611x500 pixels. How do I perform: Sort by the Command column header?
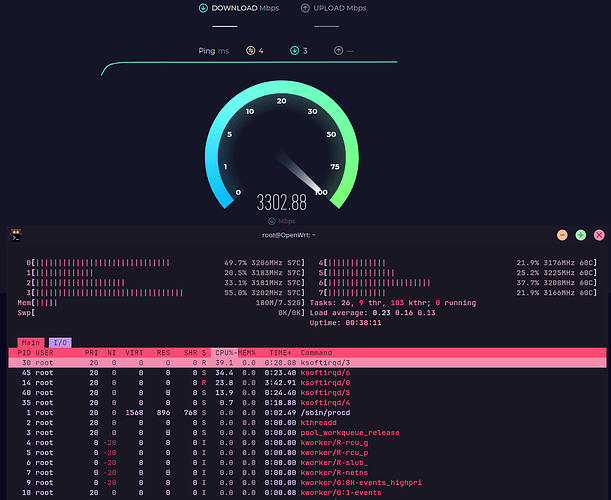click(316, 353)
